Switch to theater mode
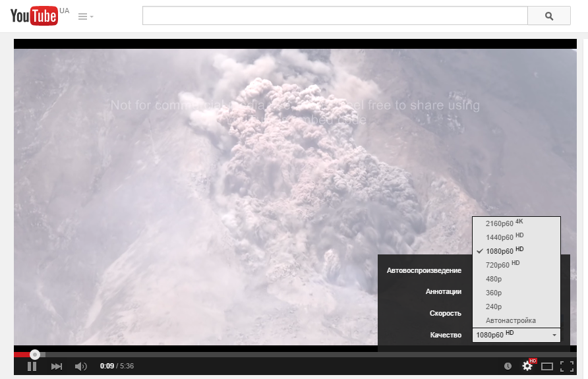This screenshot has height=379, width=588. click(546, 366)
